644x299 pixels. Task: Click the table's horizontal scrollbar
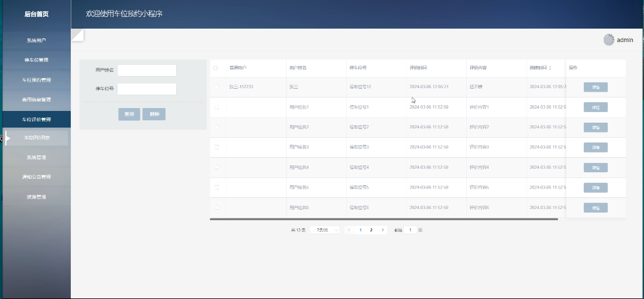[384, 220]
